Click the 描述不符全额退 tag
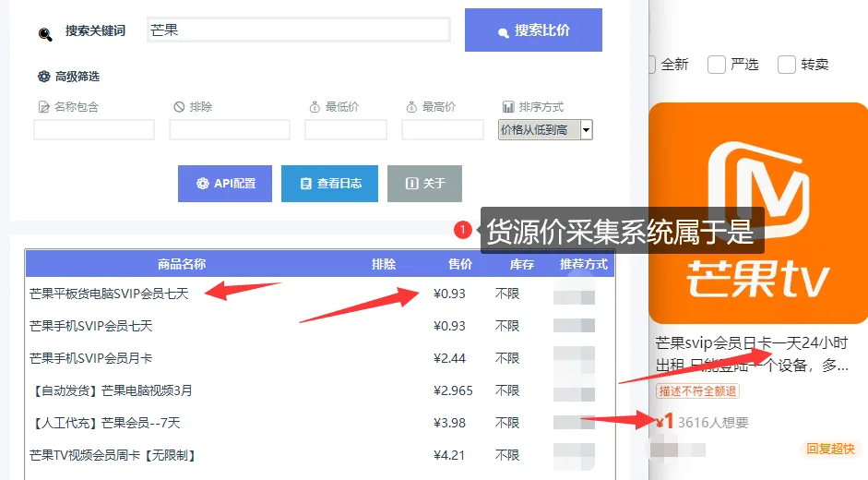The image size is (868, 480). tap(697, 391)
